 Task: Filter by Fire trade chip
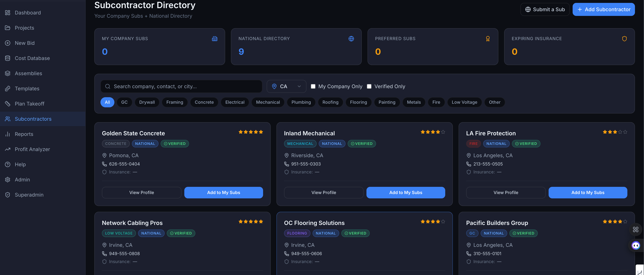click(x=436, y=102)
